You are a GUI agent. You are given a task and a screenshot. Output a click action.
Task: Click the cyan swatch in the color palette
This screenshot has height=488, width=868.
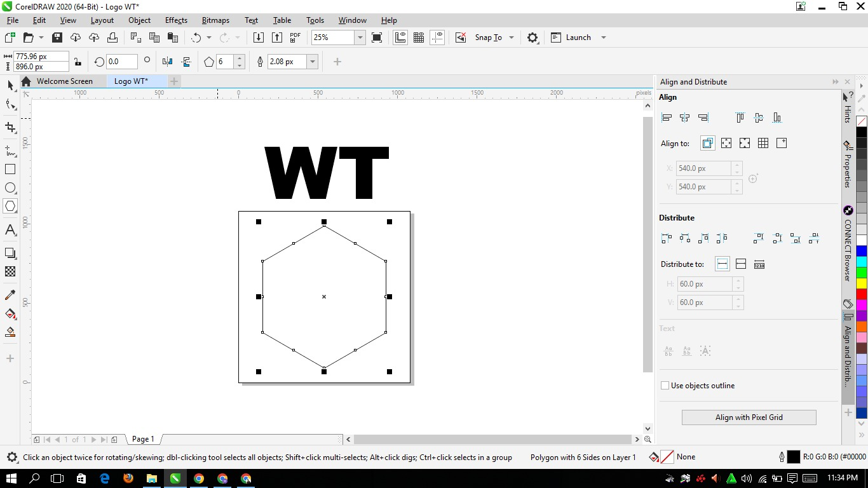[x=862, y=262]
